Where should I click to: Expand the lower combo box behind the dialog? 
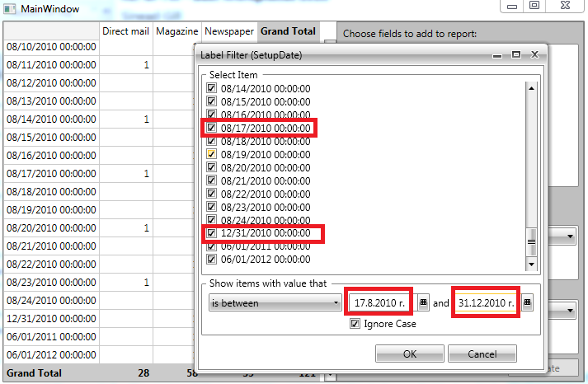coord(570,310)
